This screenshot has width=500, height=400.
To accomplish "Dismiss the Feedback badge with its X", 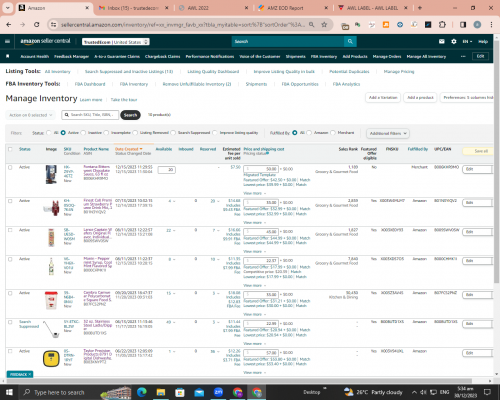I will click(30, 374).
